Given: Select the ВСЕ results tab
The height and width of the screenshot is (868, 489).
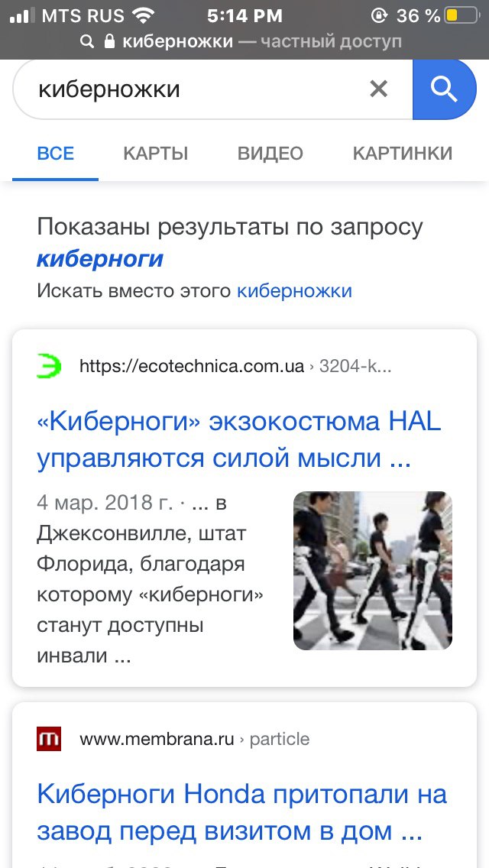Looking at the screenshot, I should coord(55,154).
